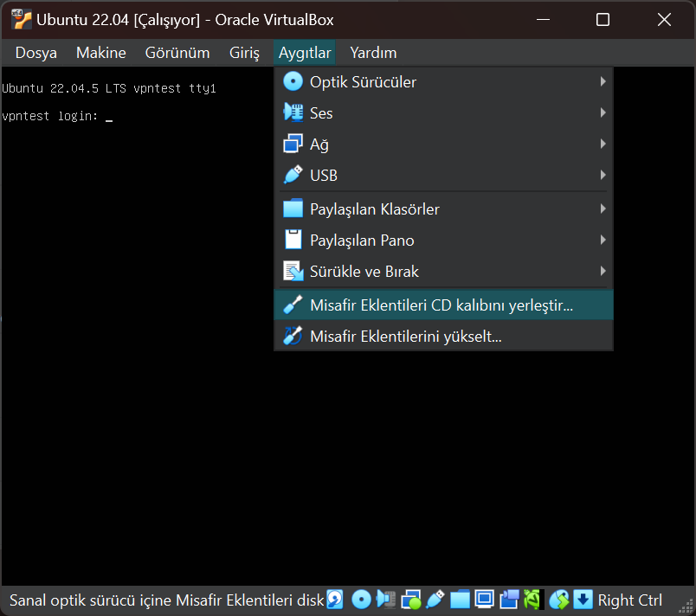Click the network indicator in status bar

pos(410,600)
